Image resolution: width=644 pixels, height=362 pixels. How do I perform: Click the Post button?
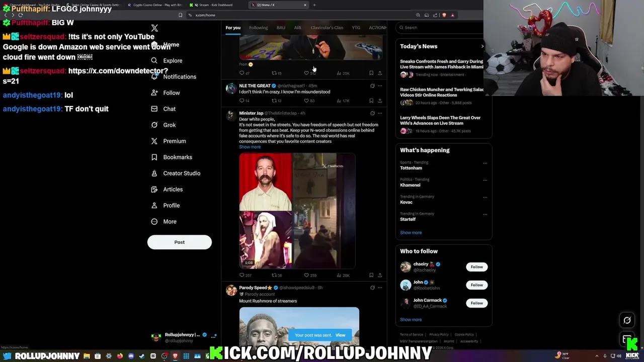click(x=179, y=242)
